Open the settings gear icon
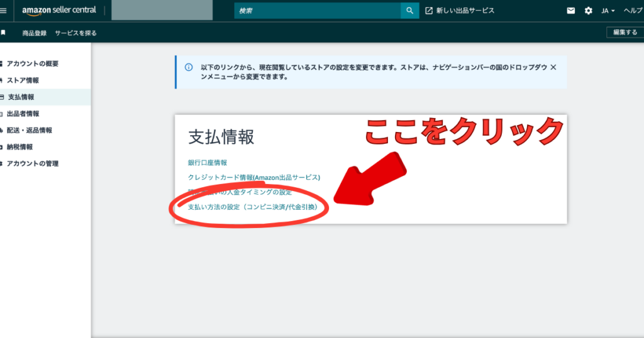The image size is (644, 338). point(589,11)
